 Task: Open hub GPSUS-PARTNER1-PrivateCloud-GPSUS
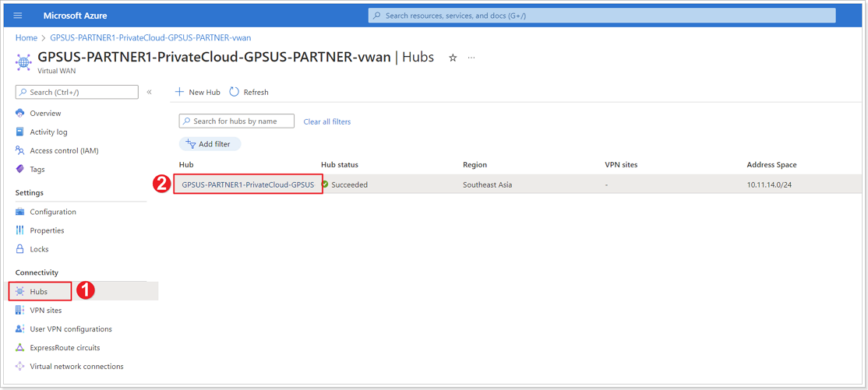[x=248, y=184]
